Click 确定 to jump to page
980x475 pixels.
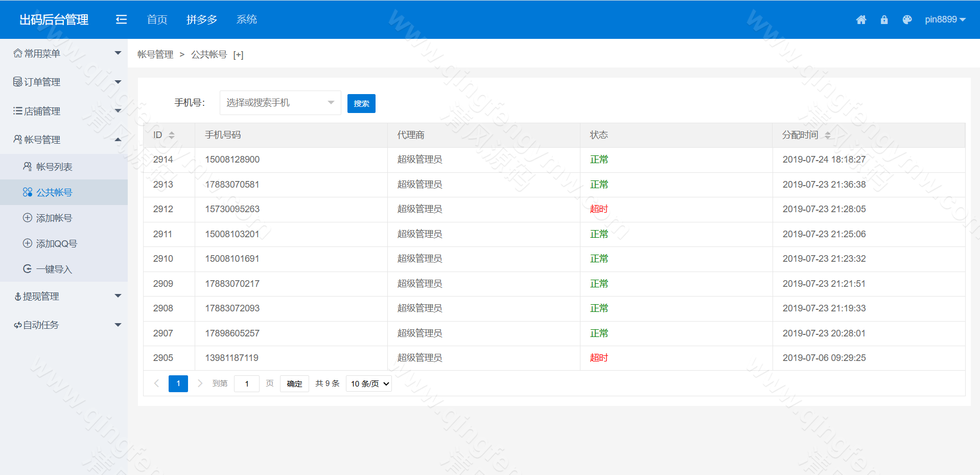(x=294, y=383)
